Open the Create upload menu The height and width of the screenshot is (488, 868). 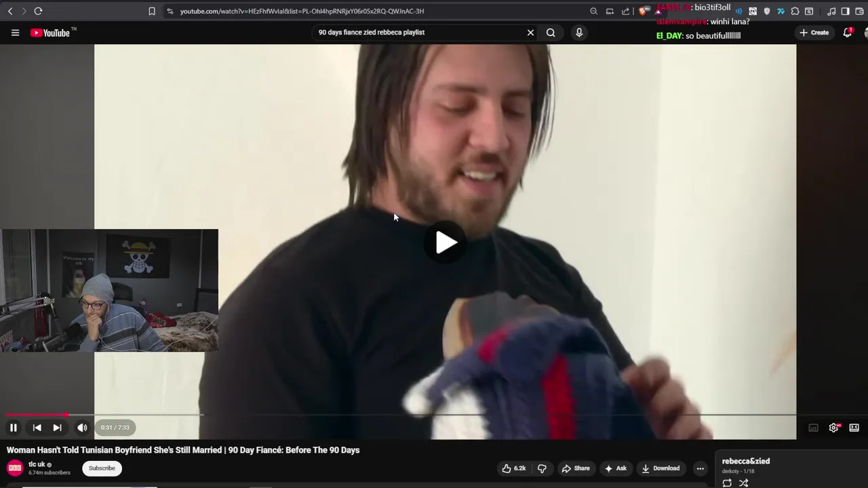[814, 33]
